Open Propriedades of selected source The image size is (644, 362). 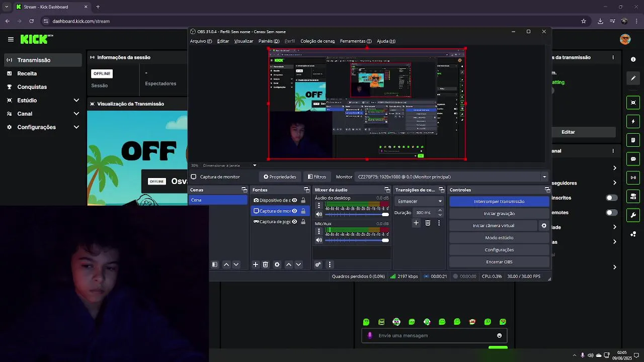click(280, 177)
